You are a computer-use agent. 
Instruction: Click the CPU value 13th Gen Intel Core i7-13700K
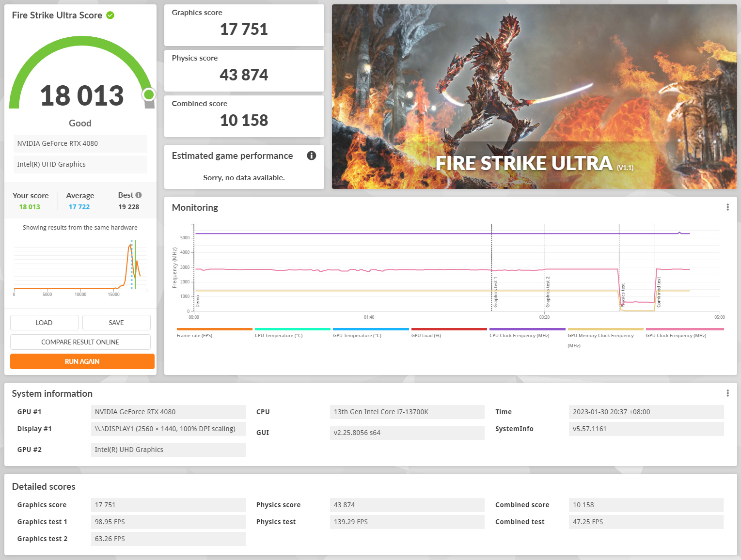pyautogui.click(x=407, y=412)
